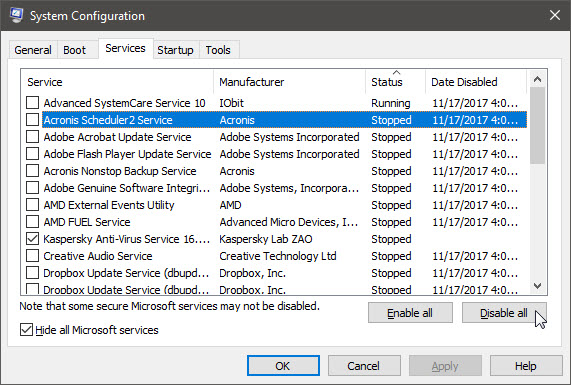Click the Cancel button
571x385 pixels.
(364, 366)
